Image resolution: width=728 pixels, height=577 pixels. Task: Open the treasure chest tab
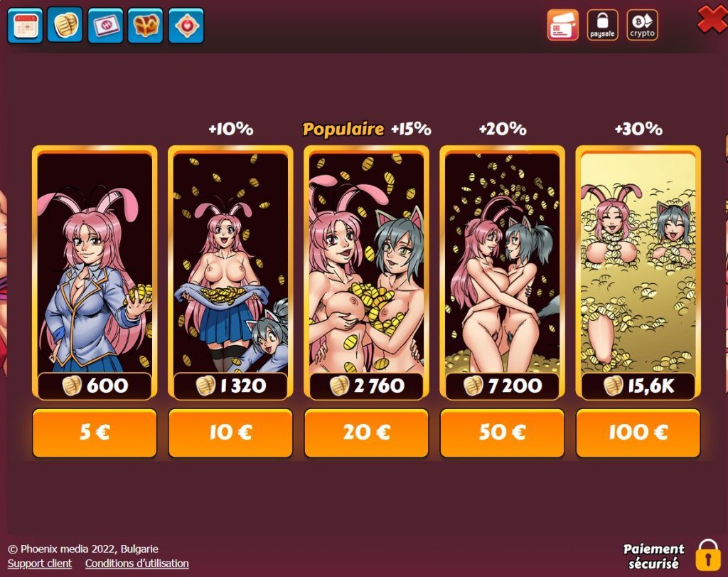point(145,26)
